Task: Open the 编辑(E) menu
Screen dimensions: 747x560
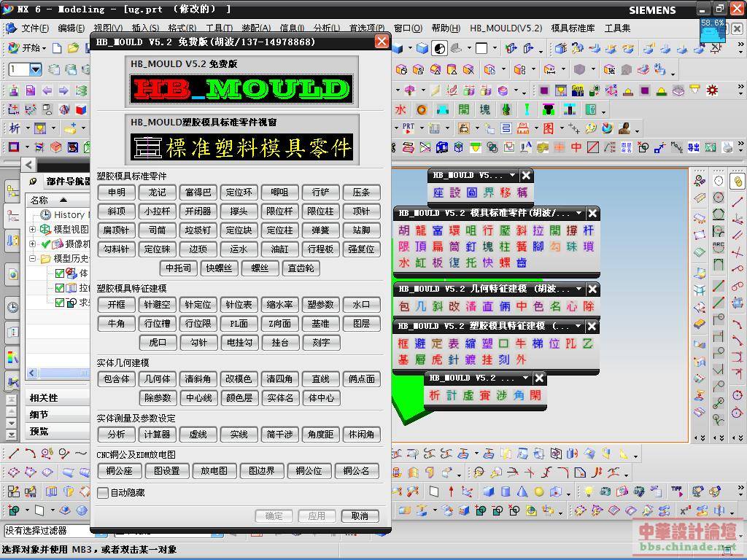Action: tap(71, 28)
